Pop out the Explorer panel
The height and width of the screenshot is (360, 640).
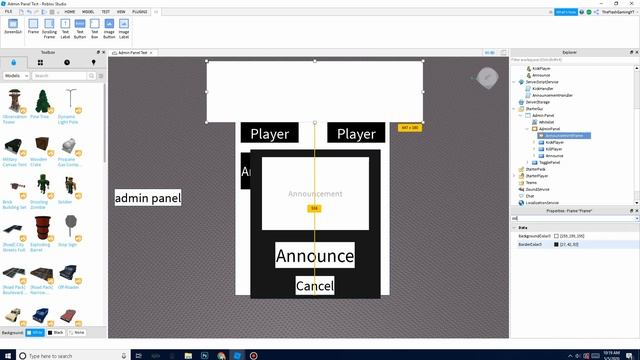(631, 52)
